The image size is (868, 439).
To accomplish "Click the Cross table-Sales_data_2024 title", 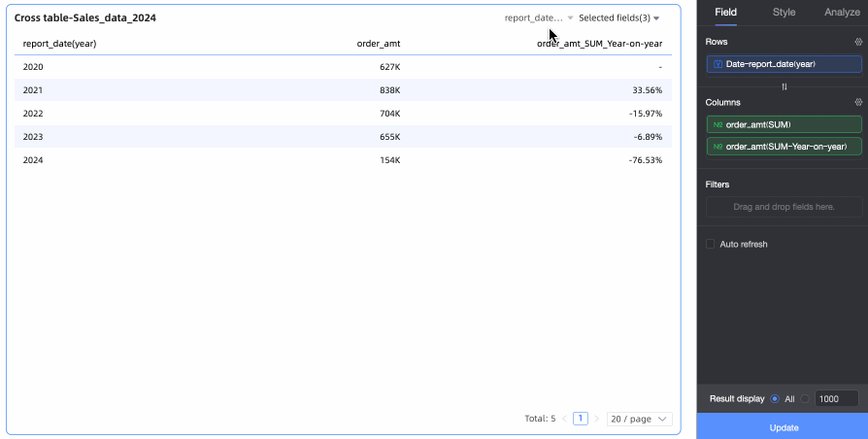I will click(85, 17).
